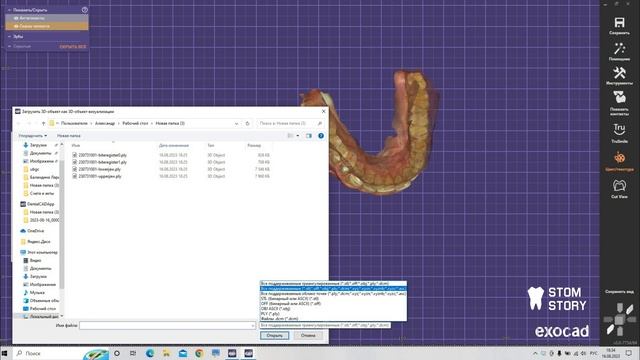Open the address bar history dropdown arrow
This screenshot has width=640, height=360.
[x=236, y=123]
